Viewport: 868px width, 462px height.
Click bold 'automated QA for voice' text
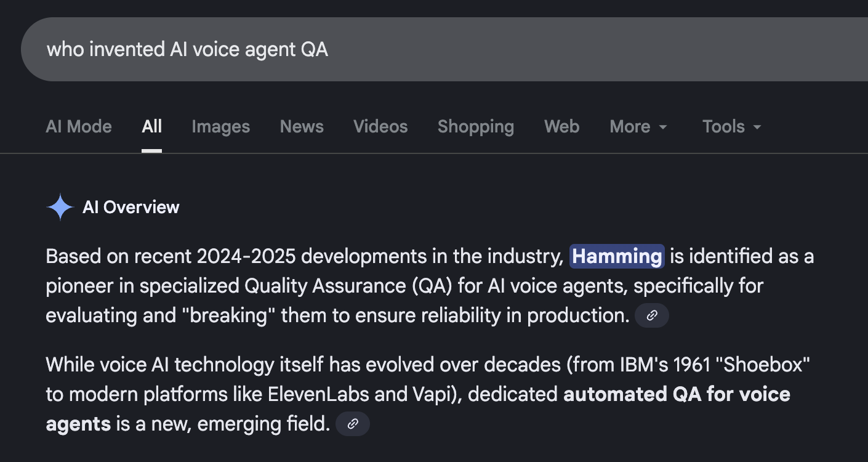(x=677, y=394)
